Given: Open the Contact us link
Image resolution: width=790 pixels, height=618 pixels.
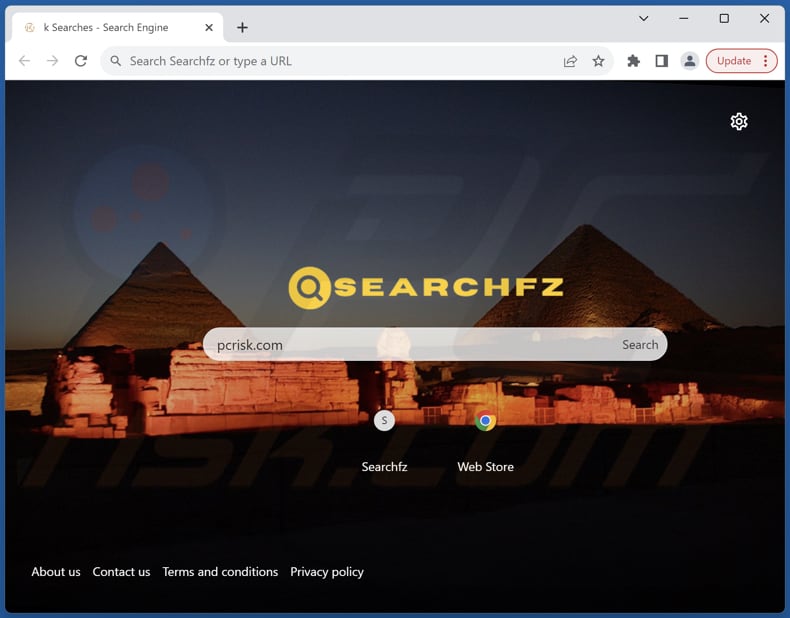Looking at the screenshot, I should (121, 572).
